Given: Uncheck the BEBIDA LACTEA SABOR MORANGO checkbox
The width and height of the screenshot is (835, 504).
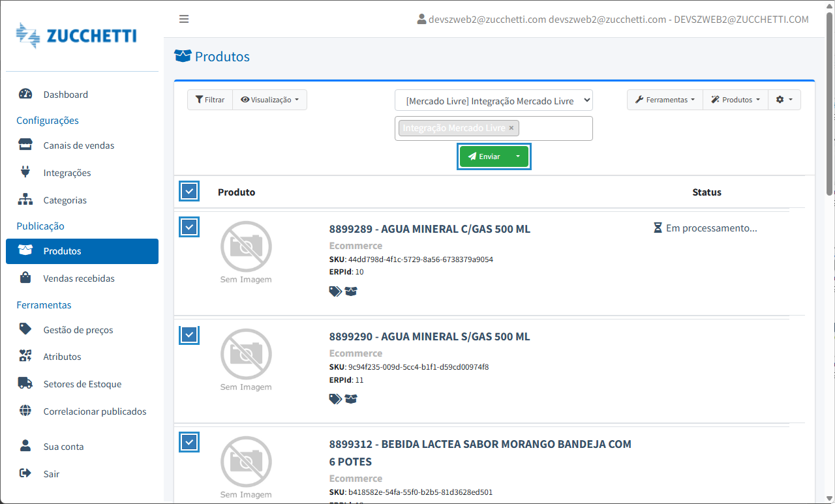Looking at the screenshot, I should tap(189, 442).
